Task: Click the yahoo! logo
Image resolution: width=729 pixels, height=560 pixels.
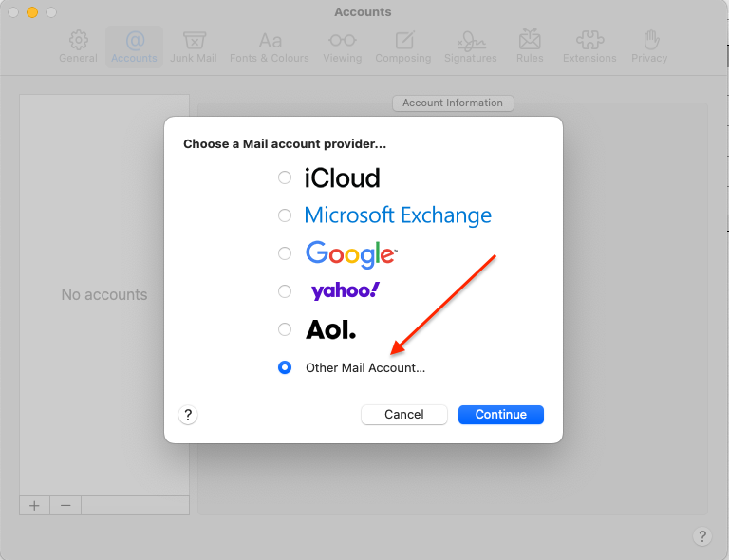Action: 346,291
